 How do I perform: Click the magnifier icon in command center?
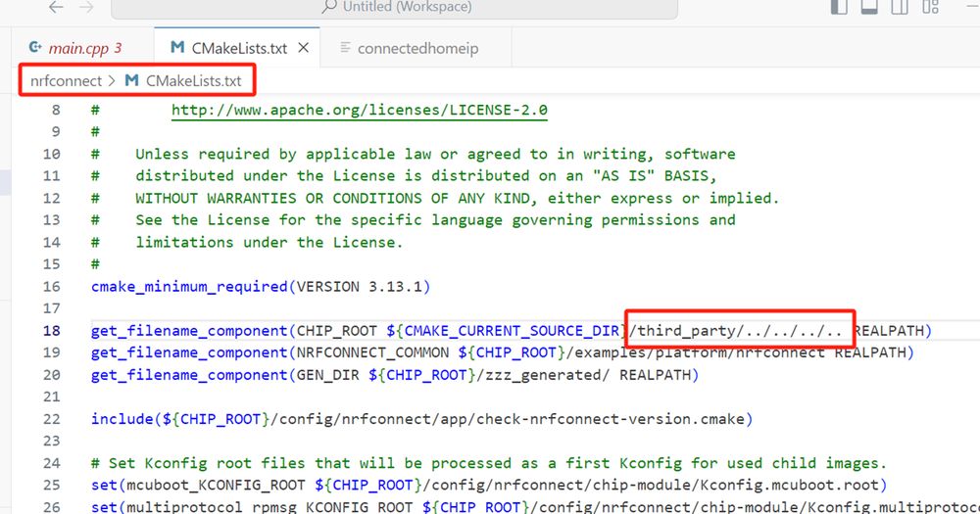328,7
